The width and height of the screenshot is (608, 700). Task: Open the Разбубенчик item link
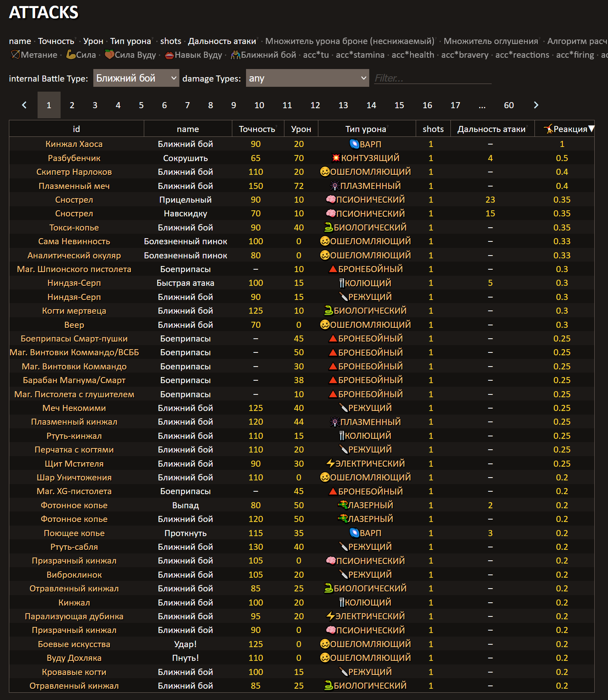tap(74, 158)
